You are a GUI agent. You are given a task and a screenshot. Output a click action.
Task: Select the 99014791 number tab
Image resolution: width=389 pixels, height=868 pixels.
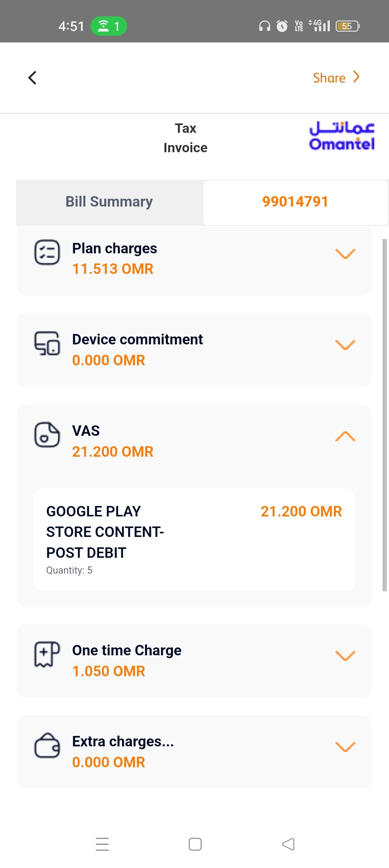pos(295,202)
